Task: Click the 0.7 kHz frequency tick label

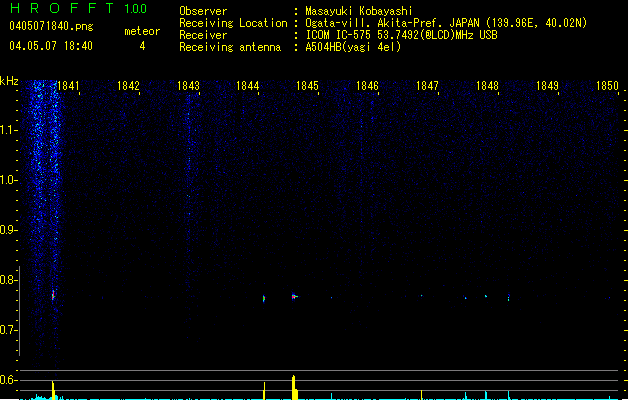Action: coord(8,330)
